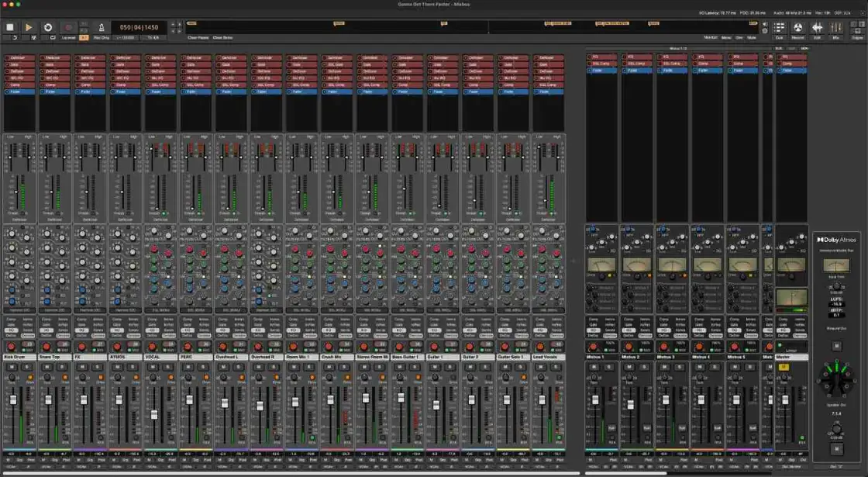
Task: Open the Layered record mode dropdown
Action: click(69, 38)
